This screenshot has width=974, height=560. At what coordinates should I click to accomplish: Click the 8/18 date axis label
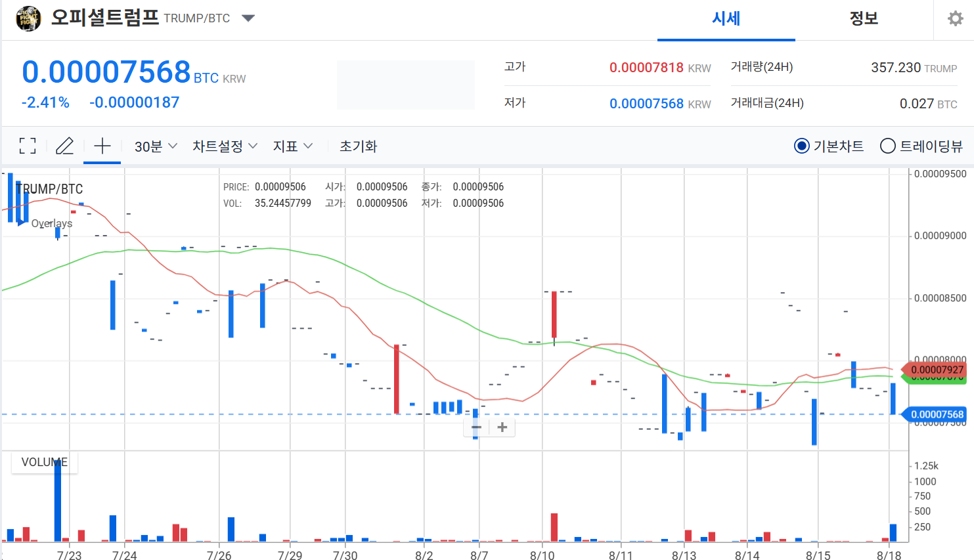coord(889,555)
